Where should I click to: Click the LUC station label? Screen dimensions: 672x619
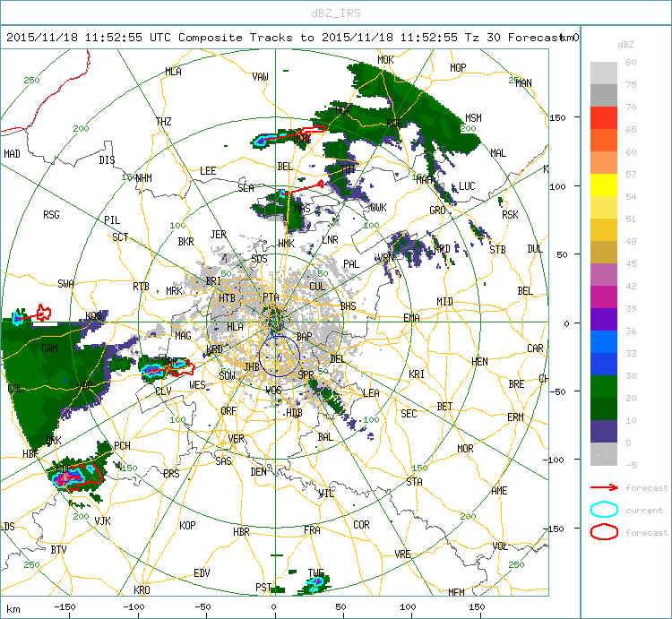(467, 186)
